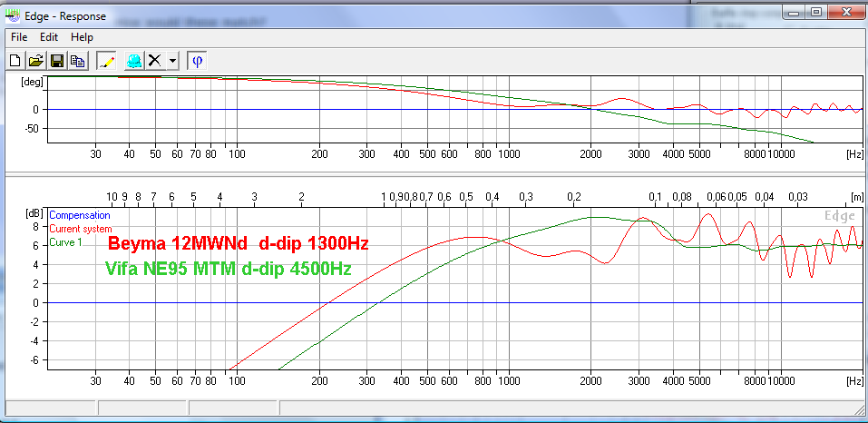The width and height of the screenshot is (868, 423).
Task: Minimize the Edge - Response window
Action: click(x=794, y=12)
